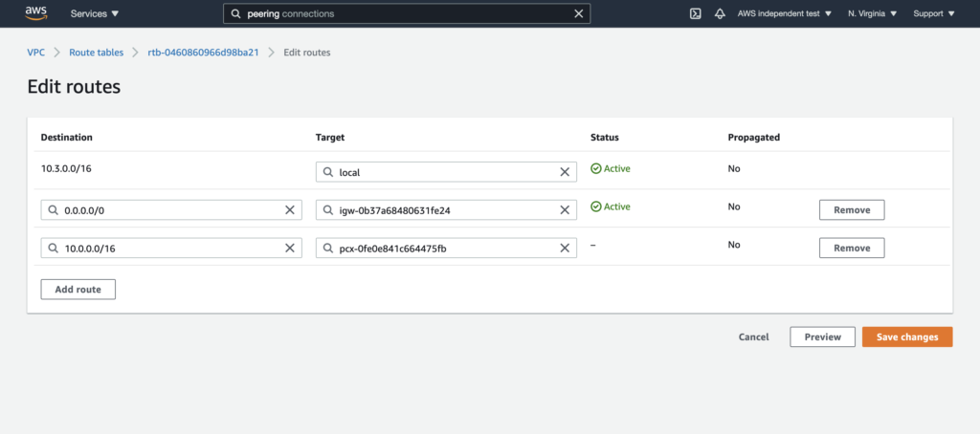Open the notifications bell icon
This screenshot has height=434, width=980.
(720, 14)
